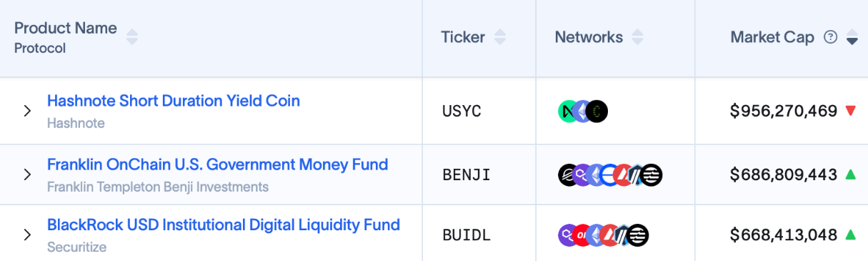Image resolution: width=868 pixels, height=261 pixels.
Task: Click the green up-trend arrow for BENJI
Action: (850, 174)
